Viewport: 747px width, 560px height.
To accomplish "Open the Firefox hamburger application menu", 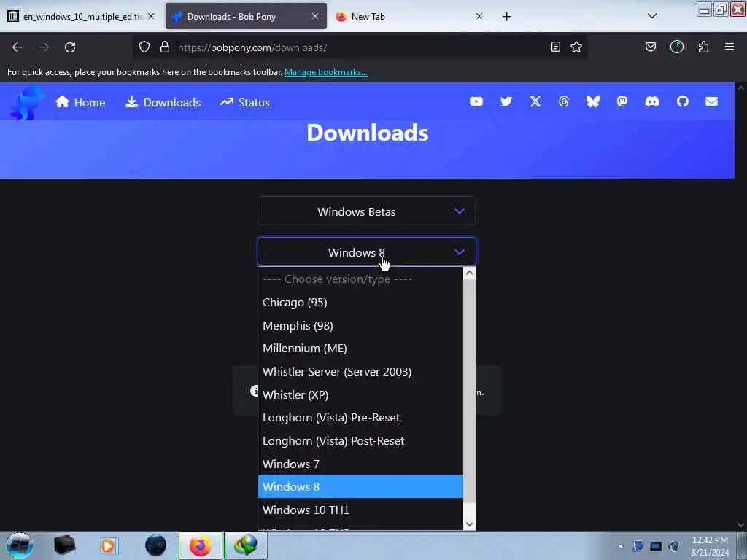I will (x=729, y=47).
